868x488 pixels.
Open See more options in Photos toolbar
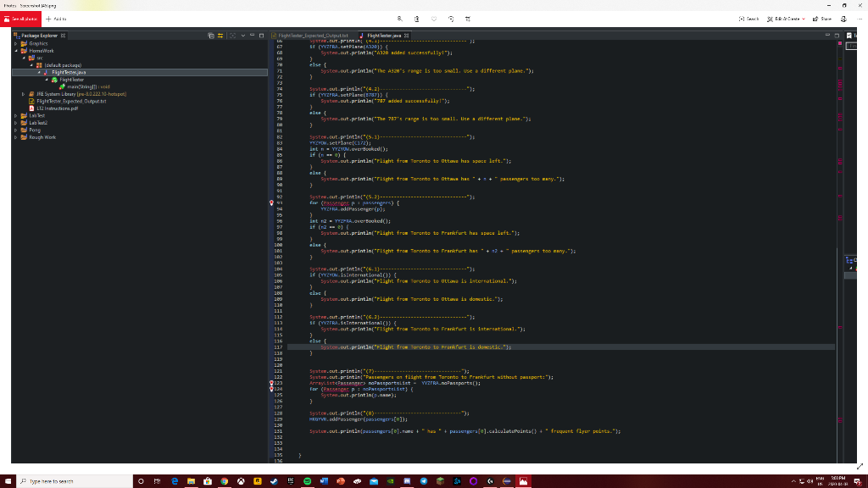click(x=859, y=19)
